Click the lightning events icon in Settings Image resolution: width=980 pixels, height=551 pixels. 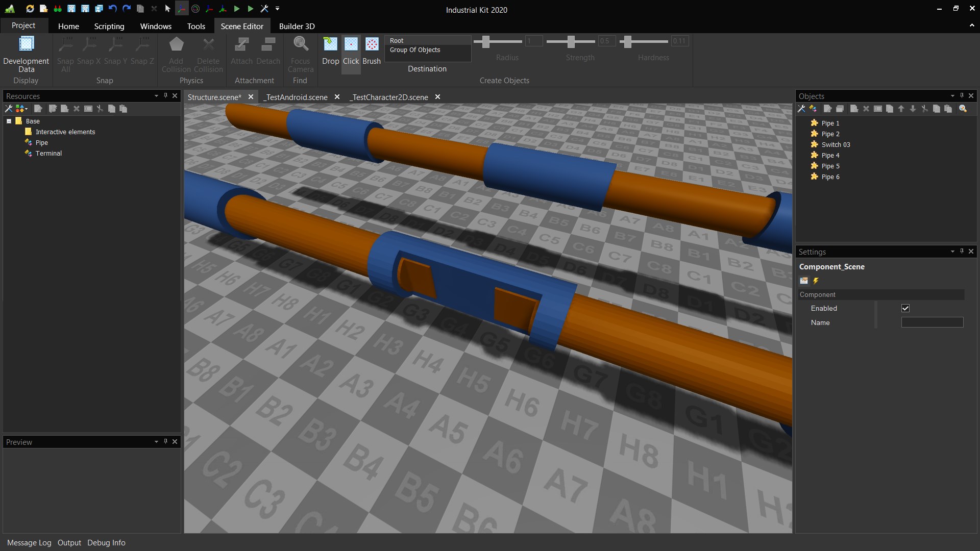click(816, 281)
